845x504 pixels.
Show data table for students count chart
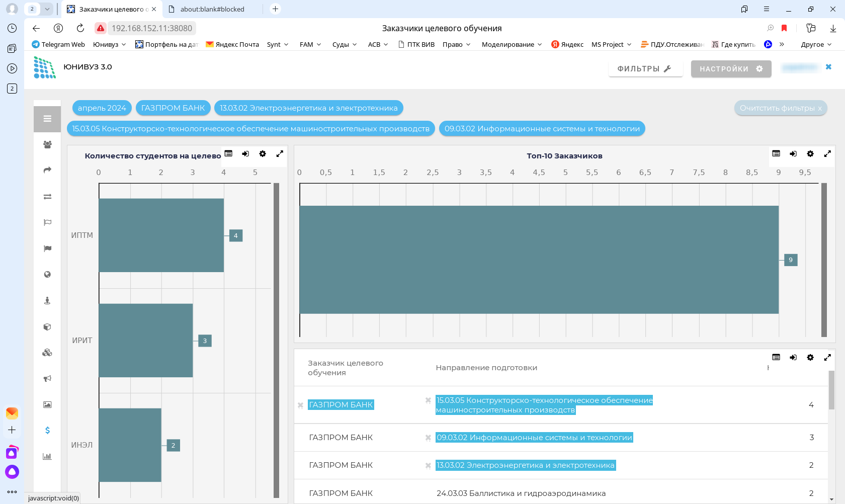228,154
